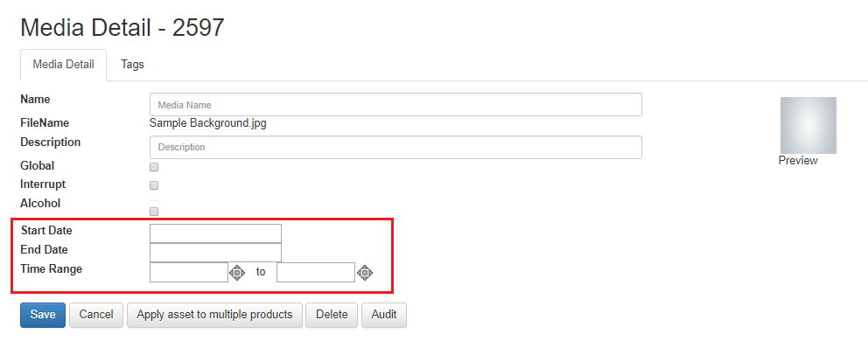Focus the Time Range start time box
868x348 pixels.
pyautogui.click(x=189, y=272)
